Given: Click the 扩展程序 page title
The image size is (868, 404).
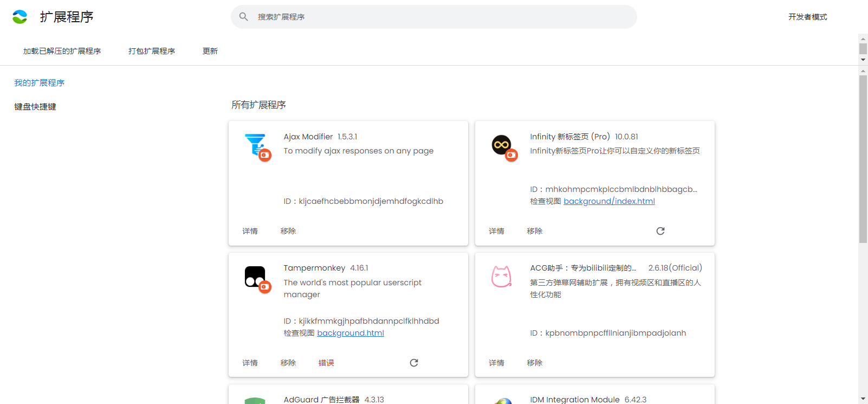Looking at the screenshot, I should pyautogui.click(x=67, y=17).
